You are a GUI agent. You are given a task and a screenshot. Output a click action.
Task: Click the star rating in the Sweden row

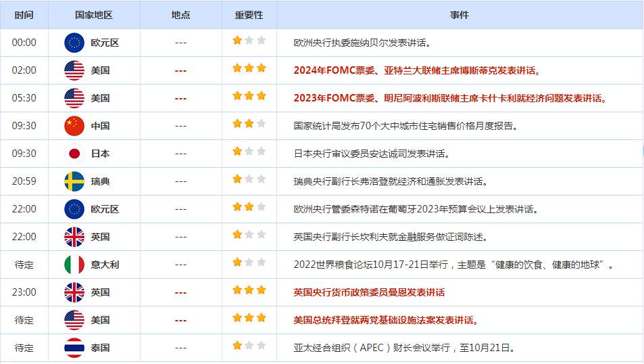tap(249, 179)
